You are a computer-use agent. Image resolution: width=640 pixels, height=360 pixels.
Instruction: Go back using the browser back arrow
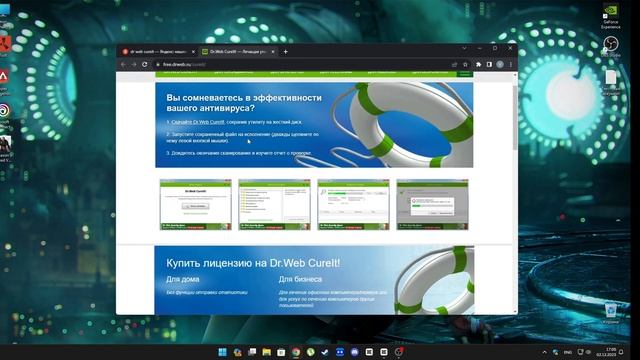coord(123,64)
